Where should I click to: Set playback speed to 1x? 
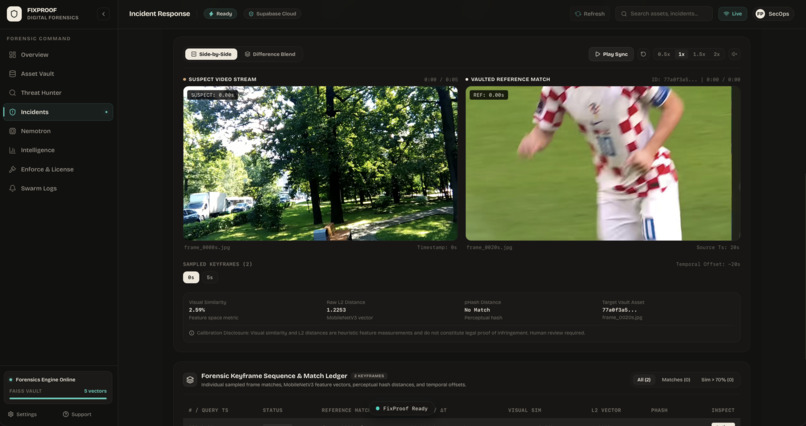(x=681, y=54)
